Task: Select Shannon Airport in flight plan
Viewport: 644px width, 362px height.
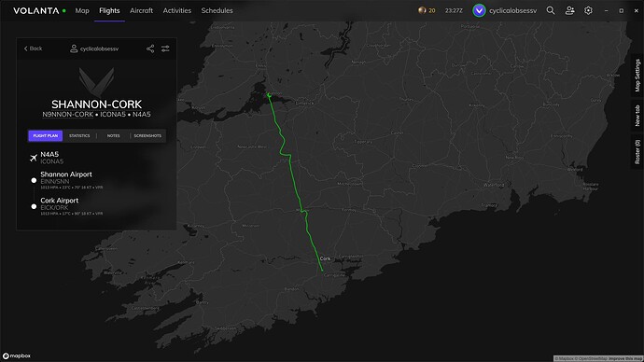Action: [66, 174]
